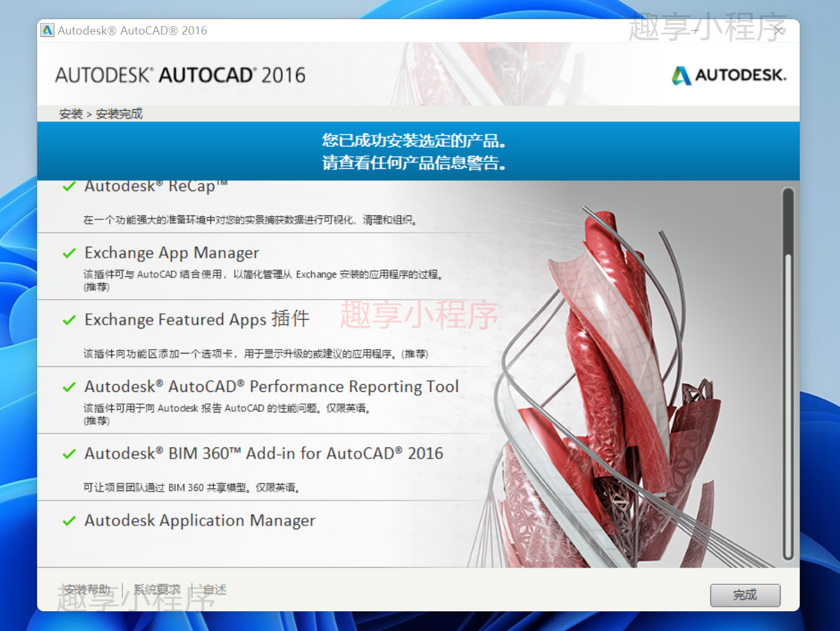The image size is (840, 631).
Task: Open the 系统要求 link
Action: pyautogui.click(x=157, y=589)
